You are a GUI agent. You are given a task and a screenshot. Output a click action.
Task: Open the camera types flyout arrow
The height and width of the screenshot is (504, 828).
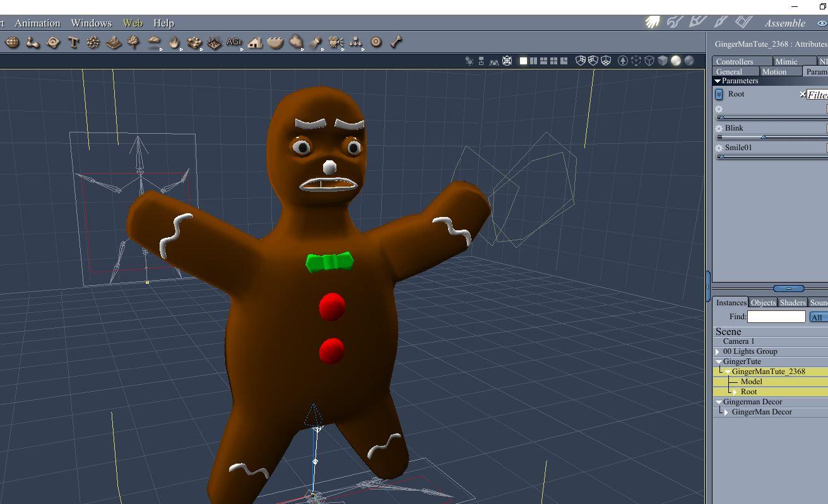tap(343, 49)
